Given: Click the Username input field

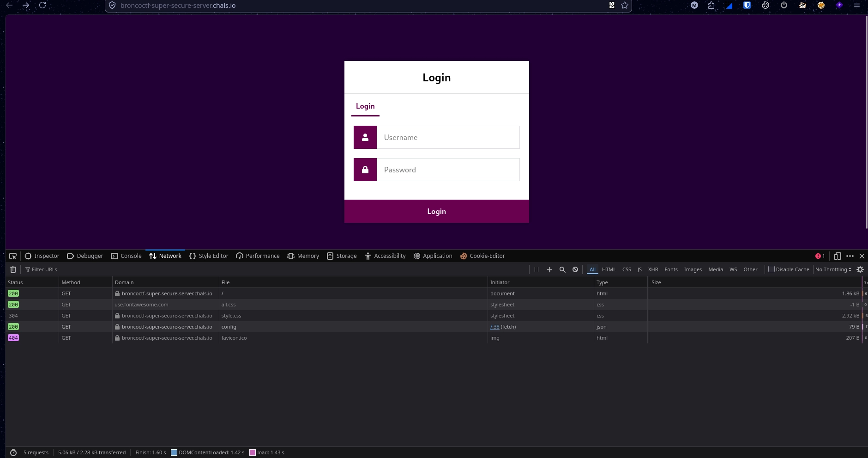Looking at the screenshot, I should (x=448, y=137).
